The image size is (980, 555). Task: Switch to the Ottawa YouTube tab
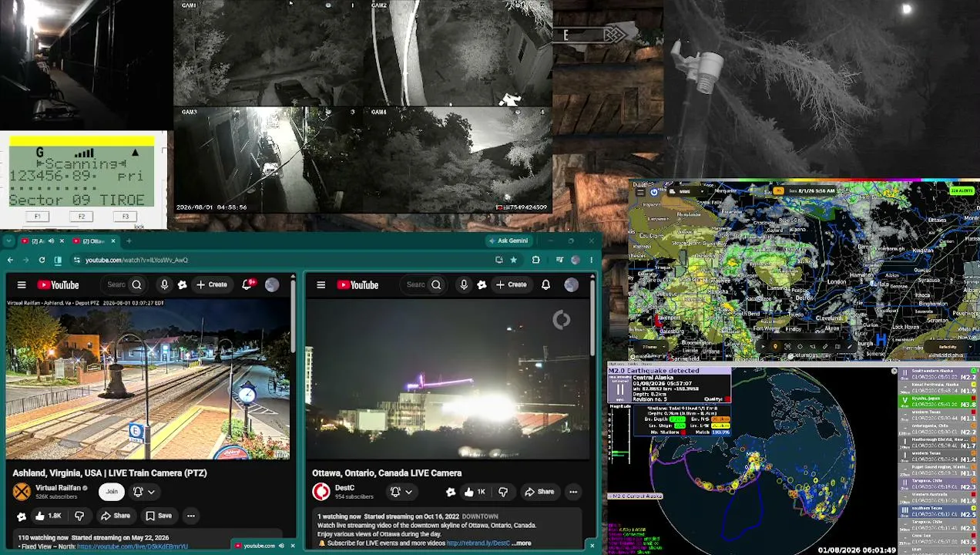[x=96, y=241]
